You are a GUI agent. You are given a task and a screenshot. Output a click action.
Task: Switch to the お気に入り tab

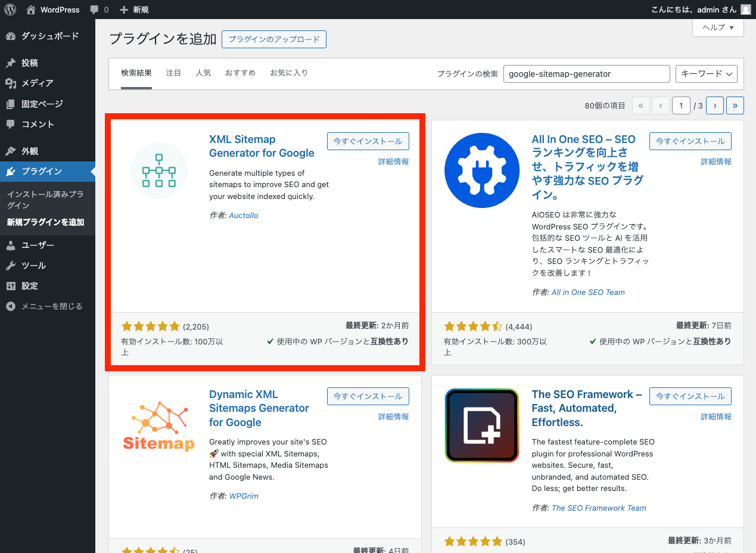click(x=289, y=73)
